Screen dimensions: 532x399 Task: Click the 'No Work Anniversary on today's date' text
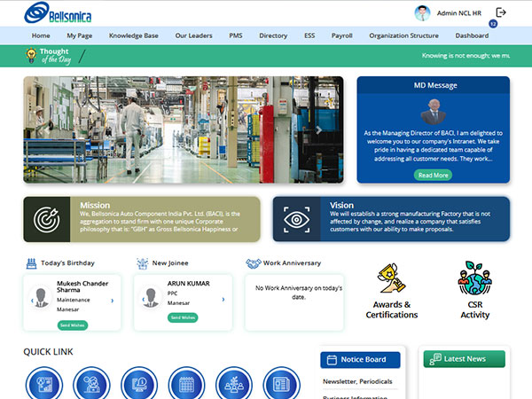(299, 293)
